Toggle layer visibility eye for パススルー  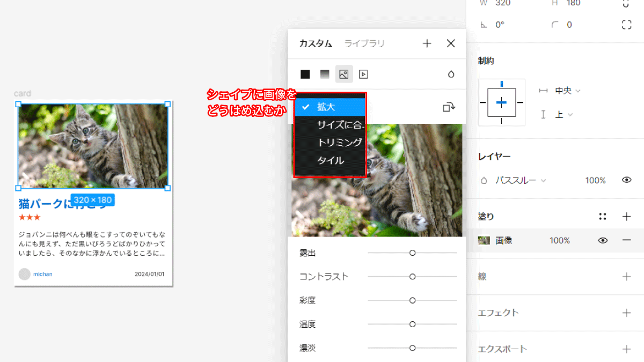tap(626, 180)
